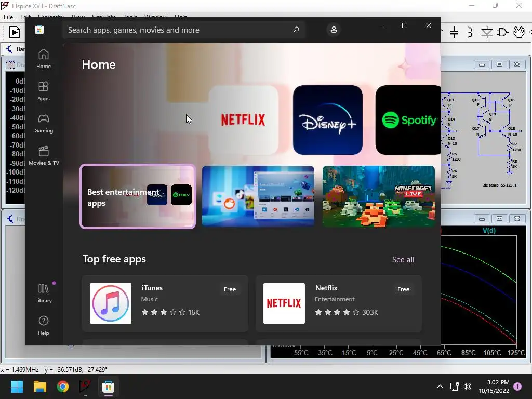Image resolution: width=532 pixels, height=399 pixels.
Task: Open the user account profile icon
Action: click(x=334, y=30)
